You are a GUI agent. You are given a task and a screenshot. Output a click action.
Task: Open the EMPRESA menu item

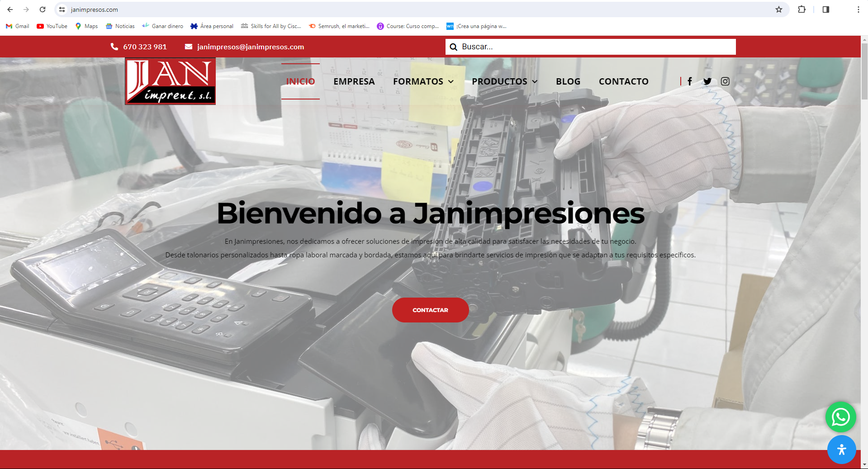click(x=354, y=81)
